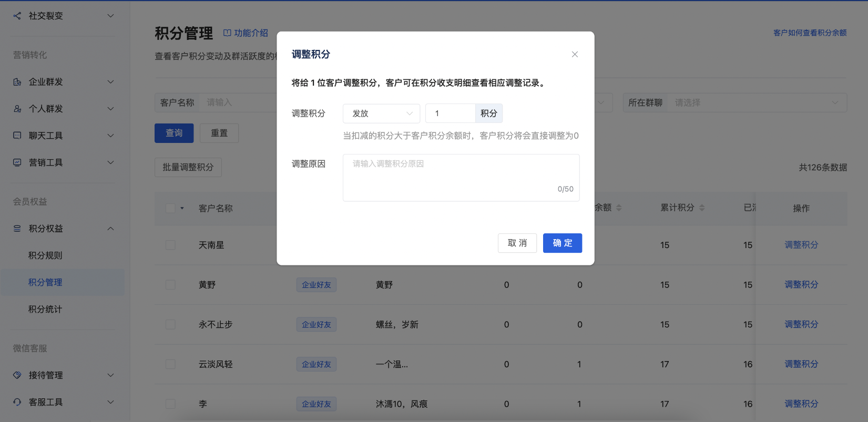Sort by 余额 column arrows
The image size is (868, 422).
[619, 208]
